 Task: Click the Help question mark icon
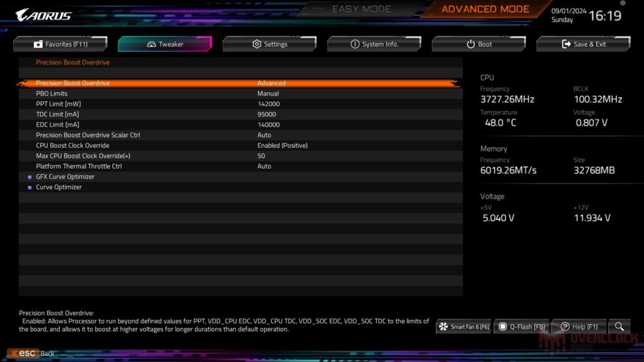(x=567, y=326)
